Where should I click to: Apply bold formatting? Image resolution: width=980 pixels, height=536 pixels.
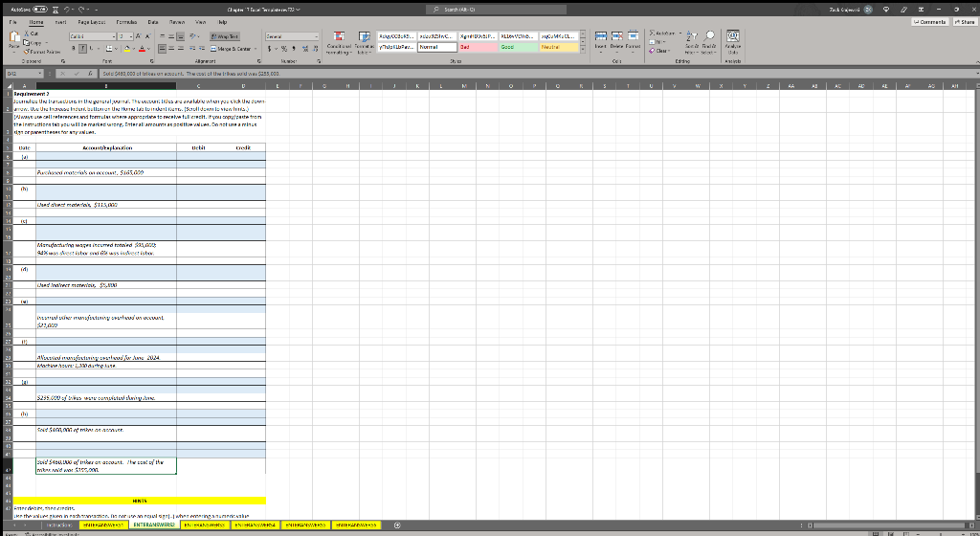(74, 49)
